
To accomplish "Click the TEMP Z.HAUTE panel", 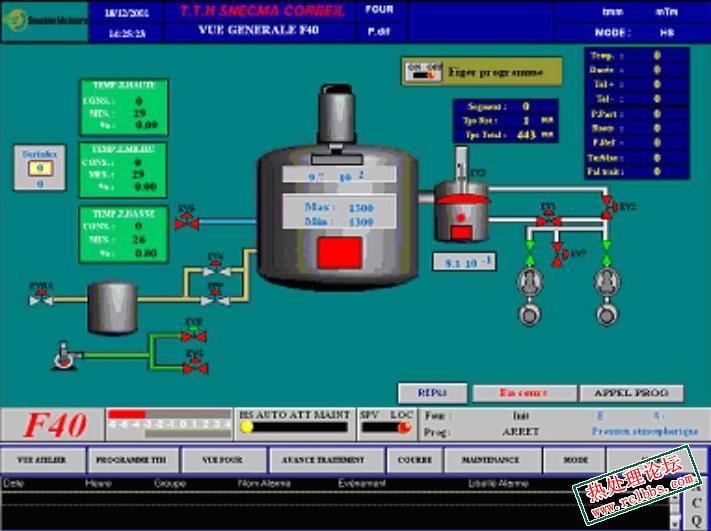I will (124, 107).
